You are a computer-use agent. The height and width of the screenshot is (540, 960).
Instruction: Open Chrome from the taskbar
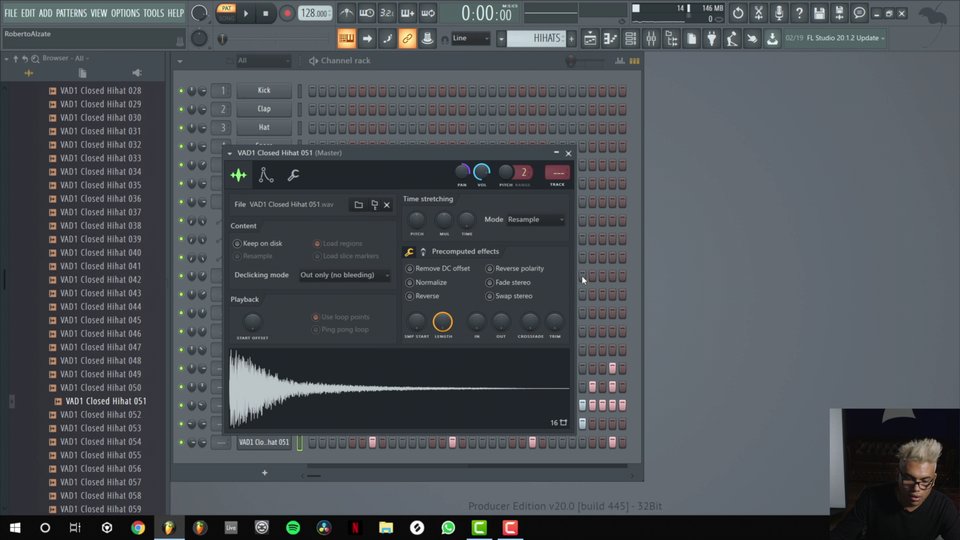tap(138, 528)
